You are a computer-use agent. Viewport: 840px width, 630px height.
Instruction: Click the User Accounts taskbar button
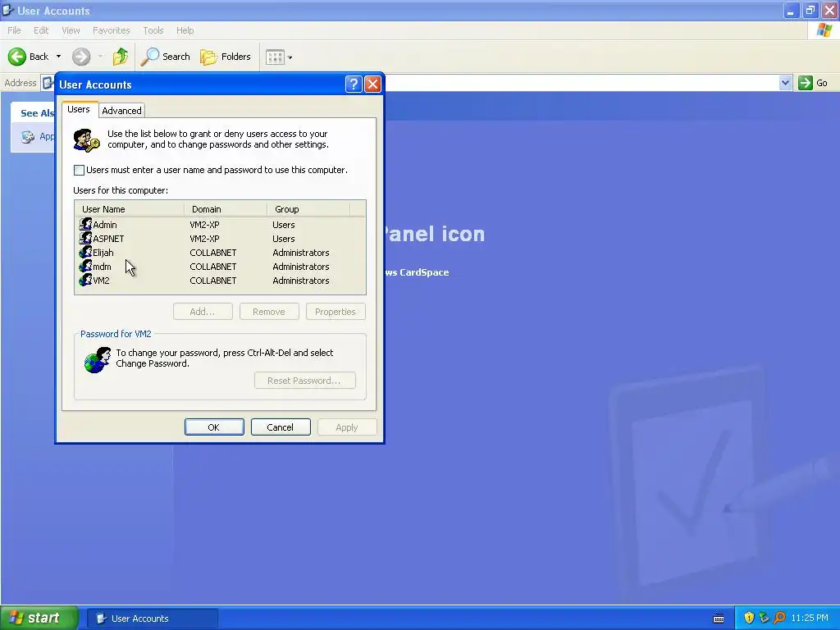153,619
